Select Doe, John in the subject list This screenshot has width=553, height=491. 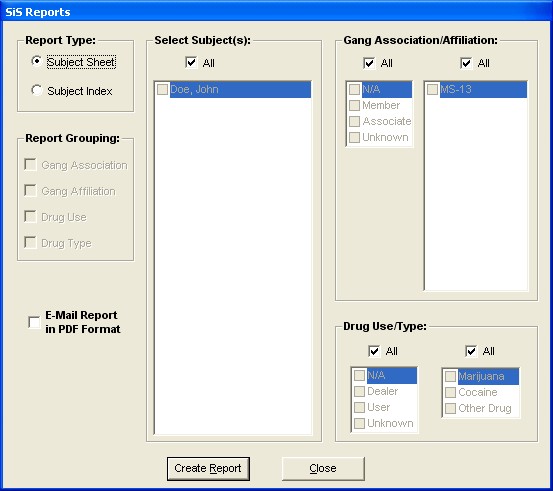click(233, 90)
